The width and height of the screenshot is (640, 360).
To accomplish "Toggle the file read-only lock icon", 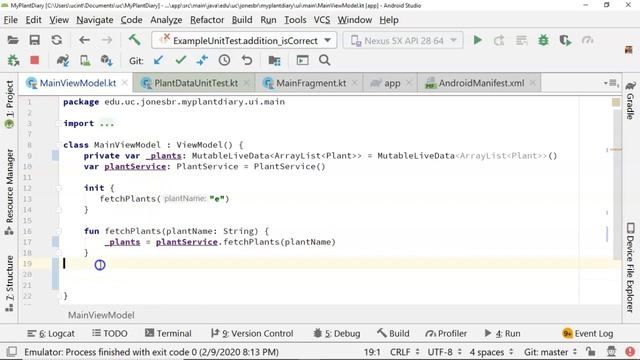I will tap(590, 351).
